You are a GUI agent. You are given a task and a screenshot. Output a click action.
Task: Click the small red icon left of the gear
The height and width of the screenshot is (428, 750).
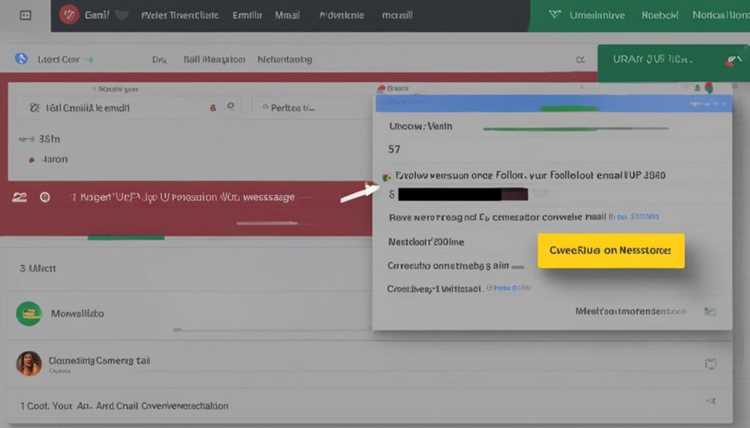pos(213,108)
